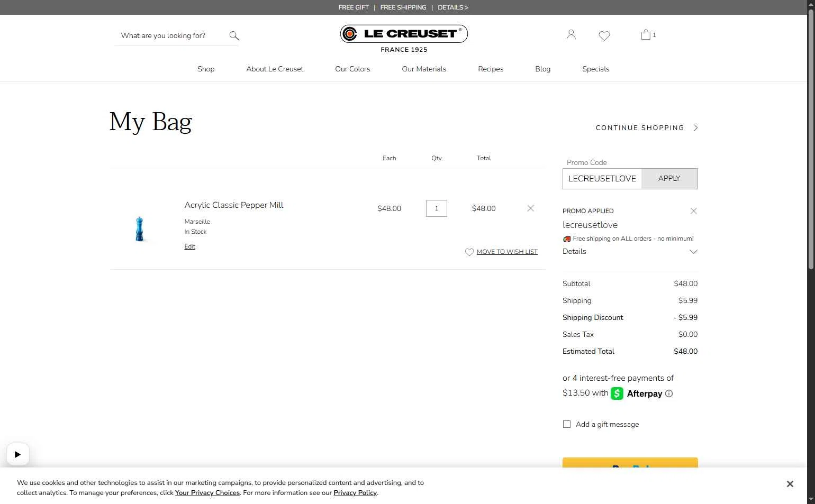Click the Continue Shopping arrow icon

[695, 127]
